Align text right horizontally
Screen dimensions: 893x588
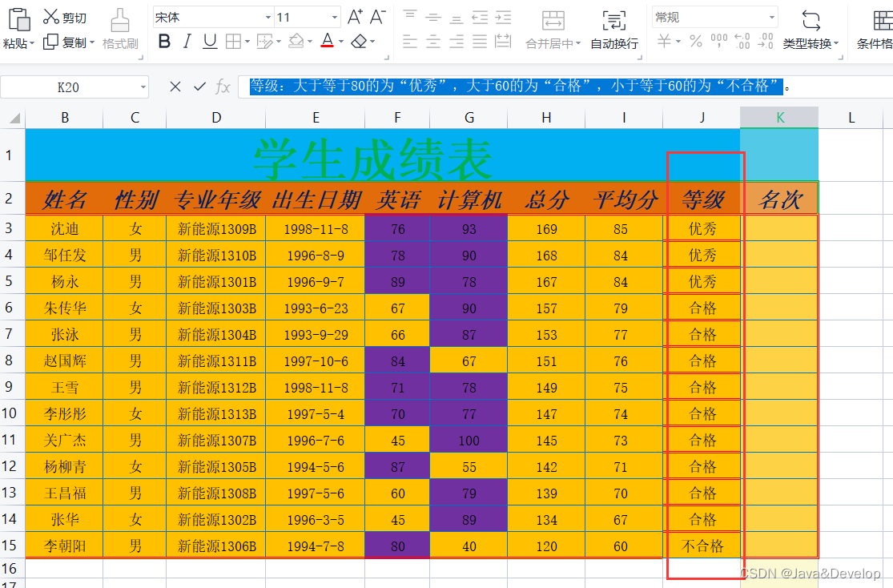pos(457,42)
